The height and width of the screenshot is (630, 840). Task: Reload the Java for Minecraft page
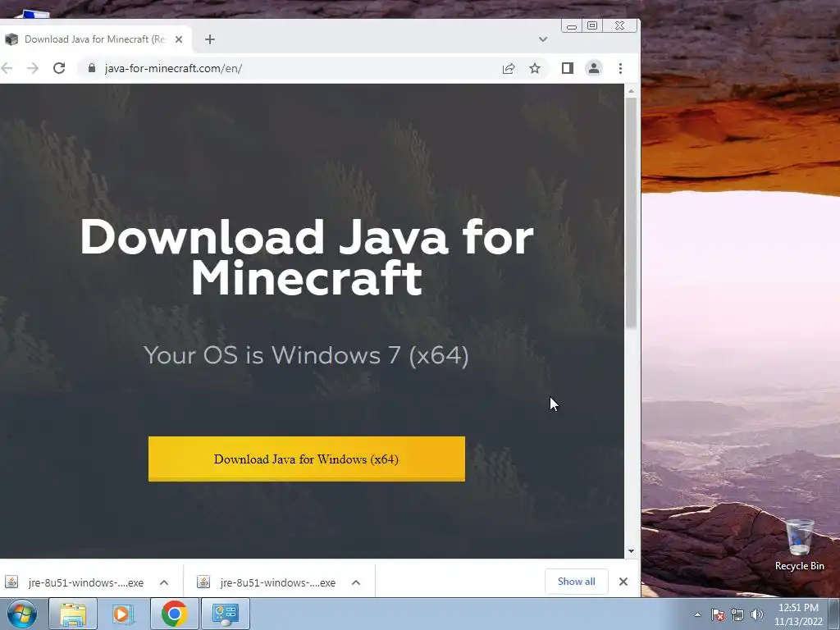tap(59, 68)
